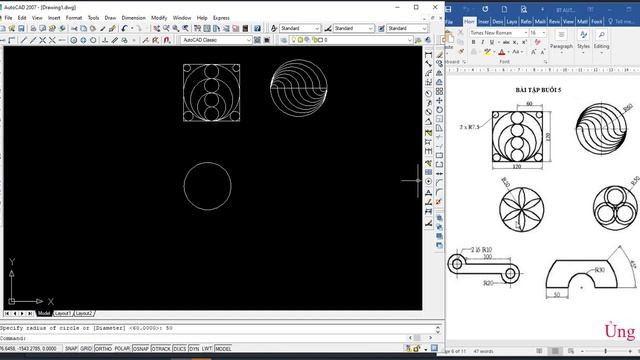Switch to the Layout1 tab
640x360 pixels.
pyautogui.click(x=63, y=313)
